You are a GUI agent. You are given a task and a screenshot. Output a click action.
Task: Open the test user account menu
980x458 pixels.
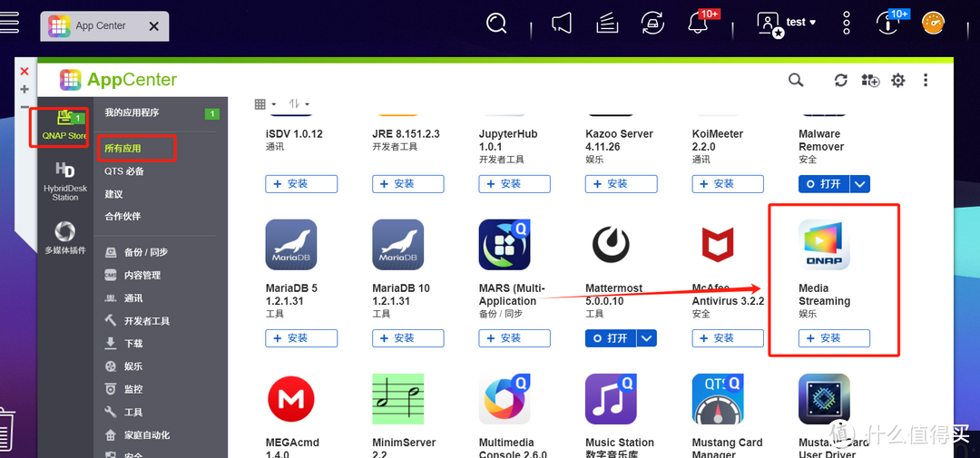click(x=786, y=24)
